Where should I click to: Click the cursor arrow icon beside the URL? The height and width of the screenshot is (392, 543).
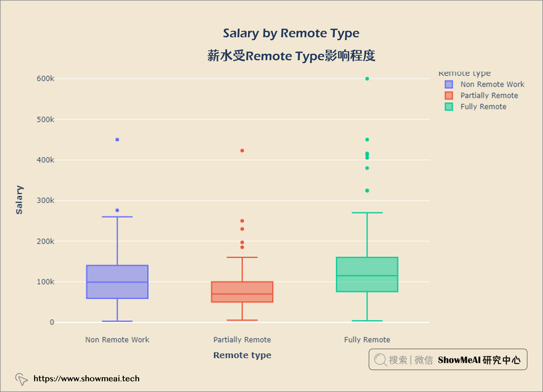pos(21,379)
